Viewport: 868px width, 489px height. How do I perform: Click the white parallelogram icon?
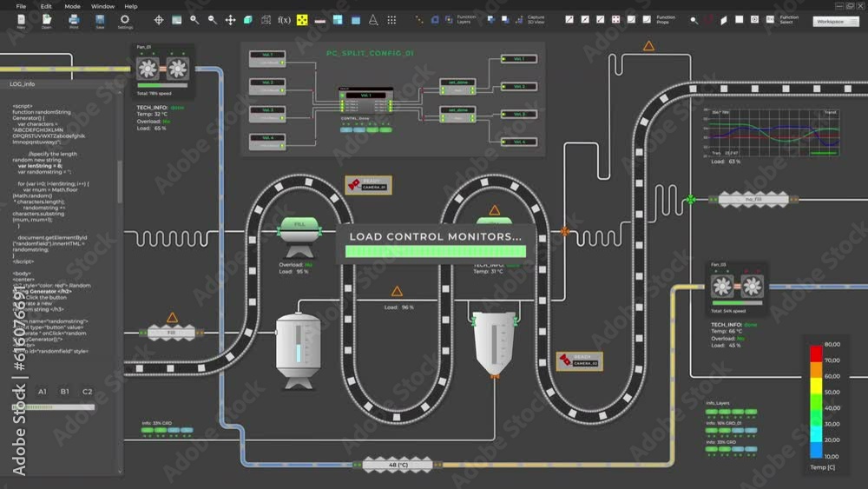point(723,20)
